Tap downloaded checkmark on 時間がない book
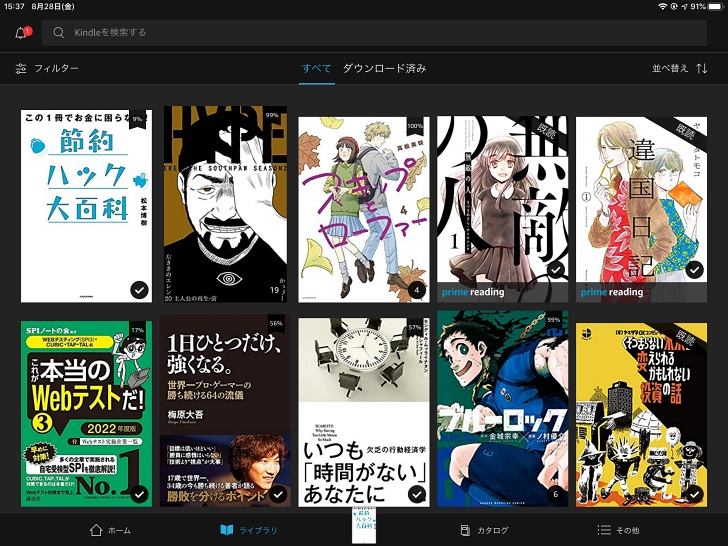This screenshot has height=546, width=728. [416, 494]
